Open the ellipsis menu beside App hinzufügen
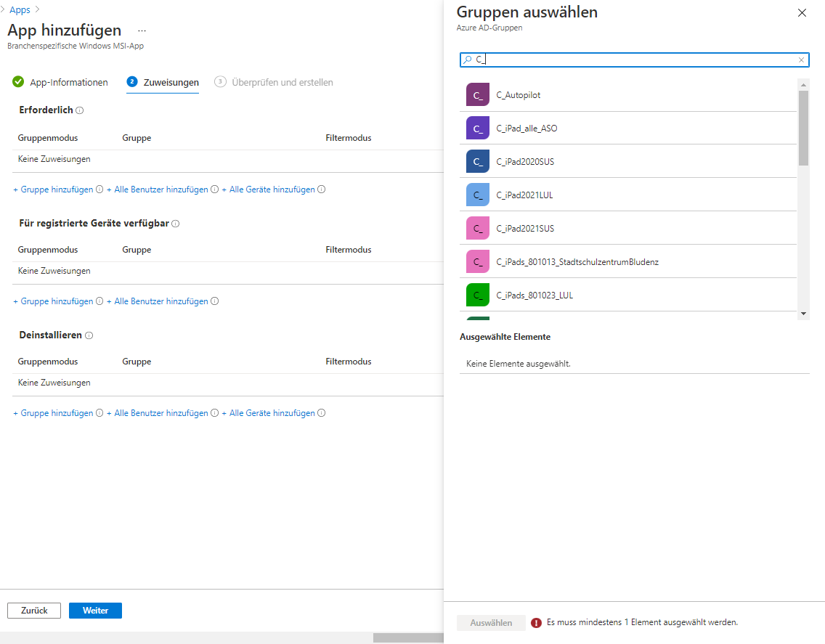The image size is (825, 644). point(142,31)
